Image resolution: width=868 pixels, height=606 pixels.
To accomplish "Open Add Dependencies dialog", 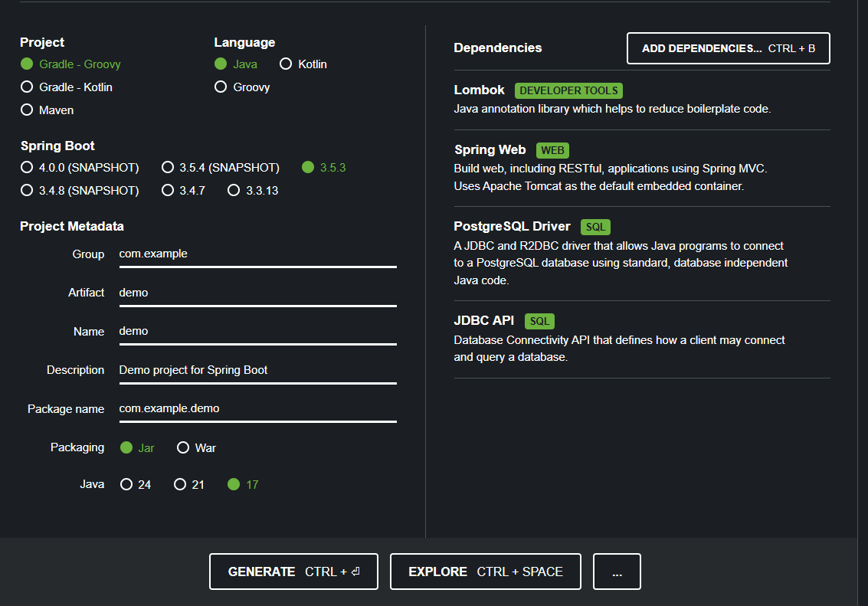I will coord(729,48).
